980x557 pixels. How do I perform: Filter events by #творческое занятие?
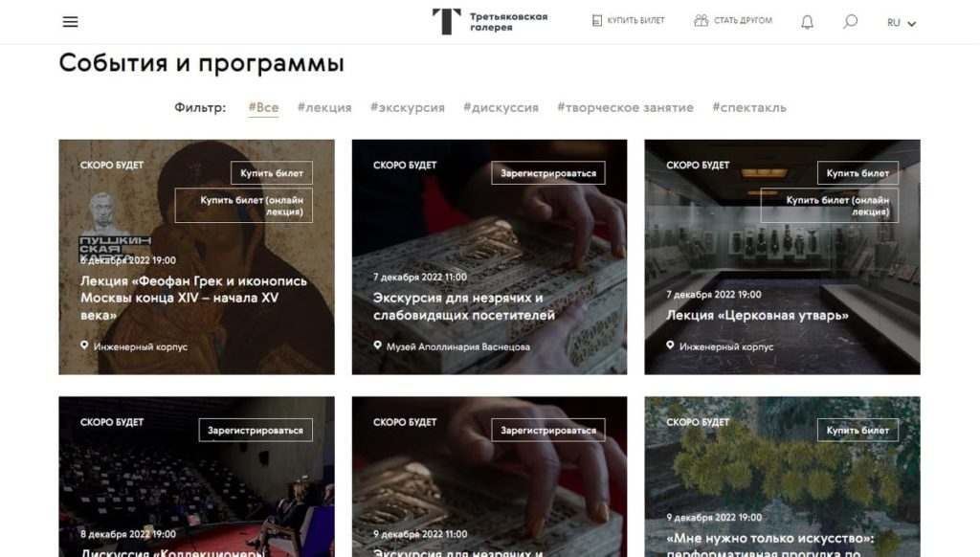(x=625, y=107)
